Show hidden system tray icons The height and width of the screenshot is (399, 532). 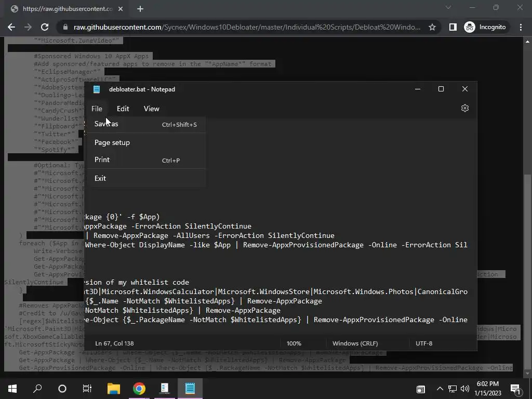point(440,389)
